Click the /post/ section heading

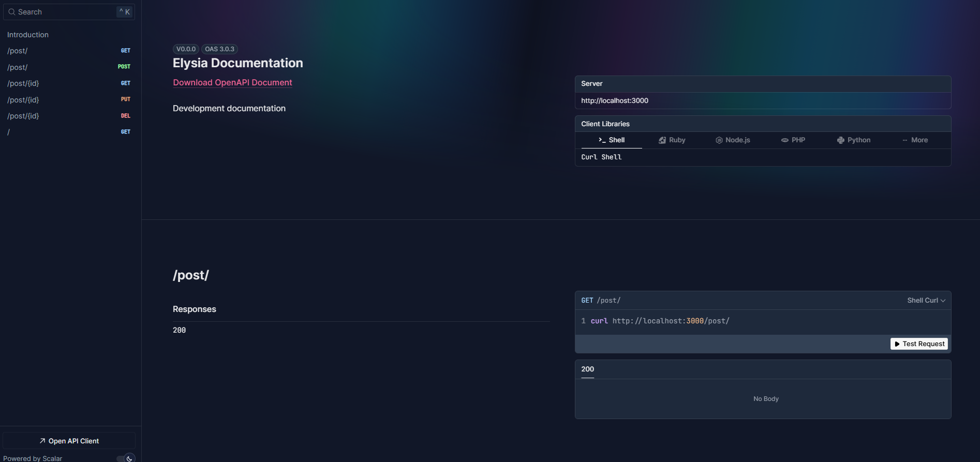(x=191, y=275)
